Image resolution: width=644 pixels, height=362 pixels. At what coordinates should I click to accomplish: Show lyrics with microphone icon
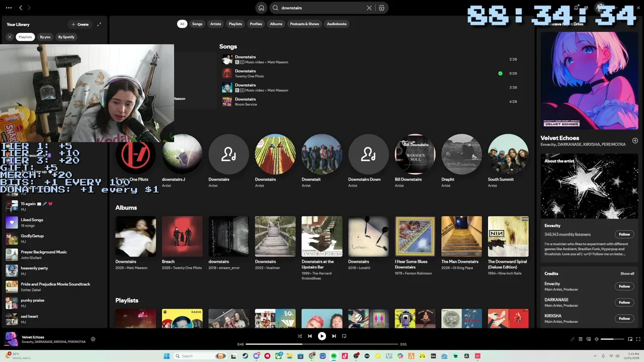tap(572, 339)
